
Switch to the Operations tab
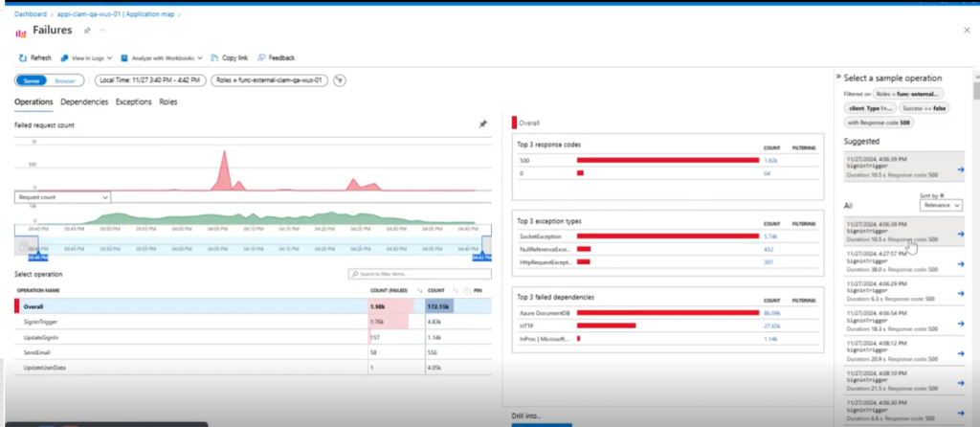33,101
